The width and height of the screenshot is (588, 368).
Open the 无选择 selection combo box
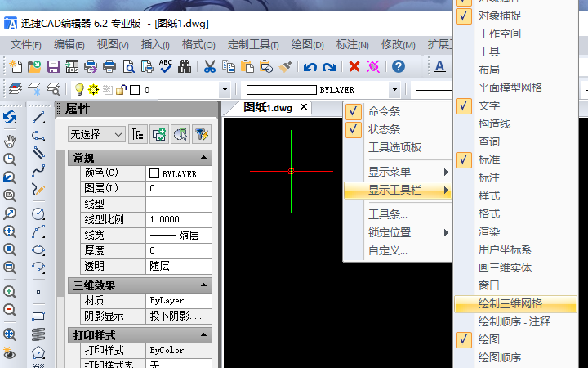(x=96, y=134)
